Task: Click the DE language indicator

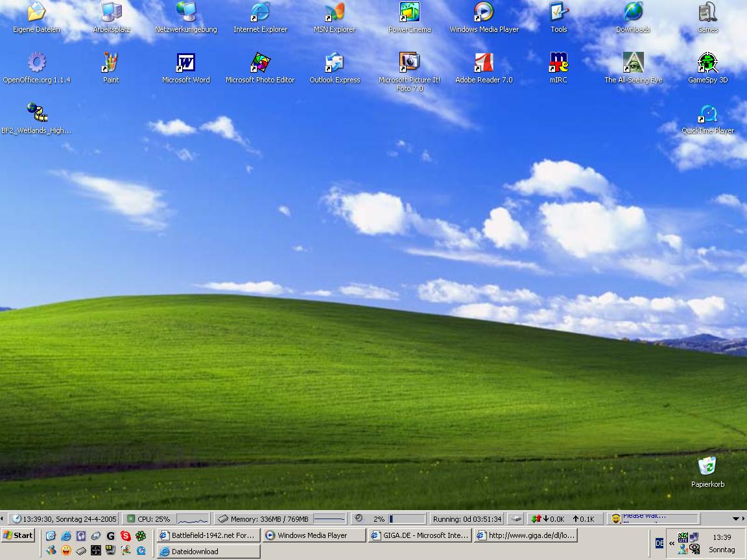Action: click(x=659, y=543)
